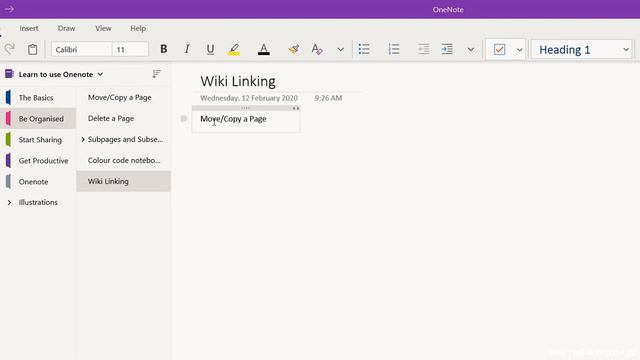Image resolution: width=640 pixels, height=360 pixels.
Task: Toggle Underline formatting
Action: [x=210, y=49]
